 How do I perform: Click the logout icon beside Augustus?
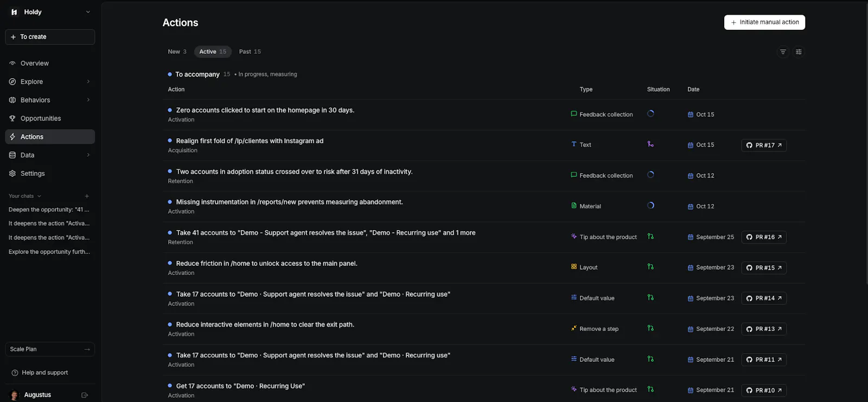85,395
